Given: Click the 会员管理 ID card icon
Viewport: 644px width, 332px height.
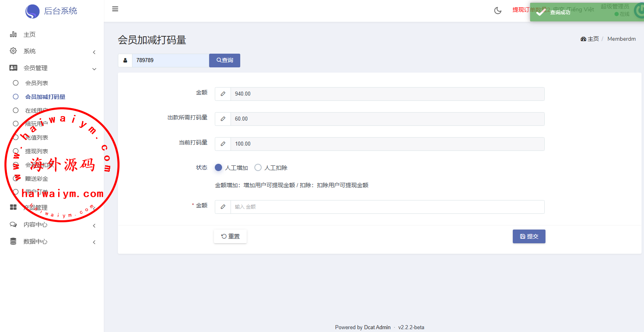Looking at the screenshot, I should (x=13, y=68).
